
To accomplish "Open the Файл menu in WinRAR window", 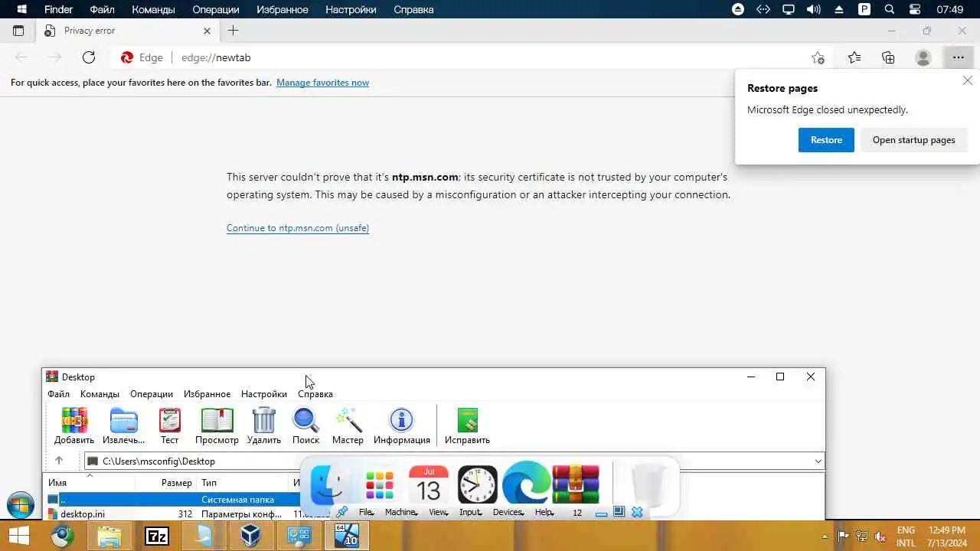I will click(x=58, y=394).
